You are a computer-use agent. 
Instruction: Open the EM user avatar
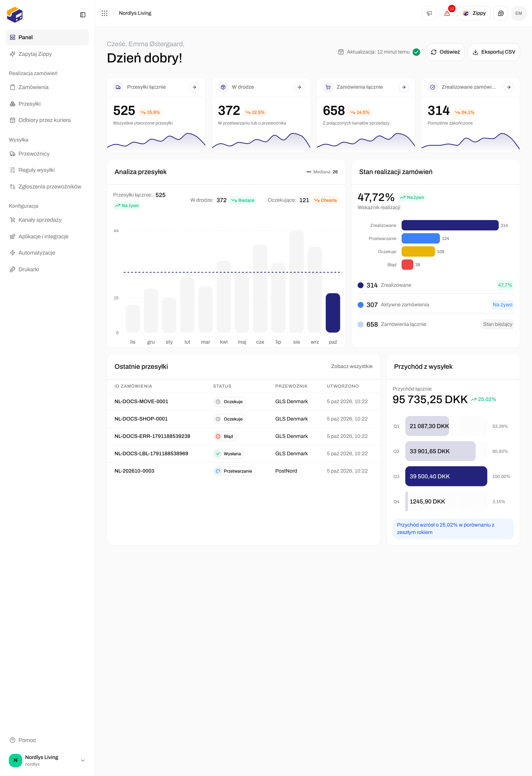click(x=518, y=13)
